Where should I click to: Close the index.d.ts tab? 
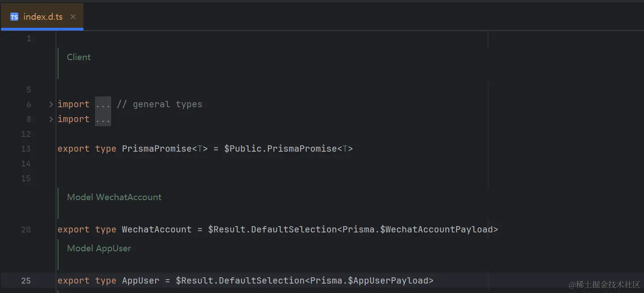coord(73,17)
